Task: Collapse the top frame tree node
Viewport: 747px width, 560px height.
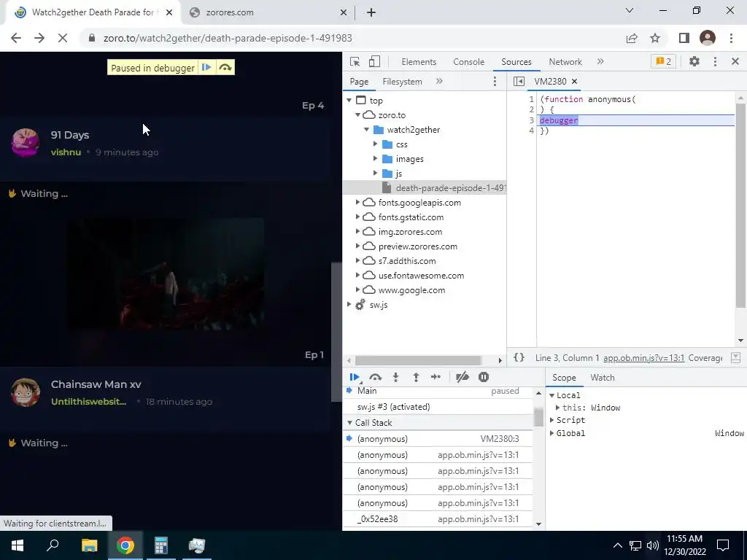Action: click(x=349, y=101)
